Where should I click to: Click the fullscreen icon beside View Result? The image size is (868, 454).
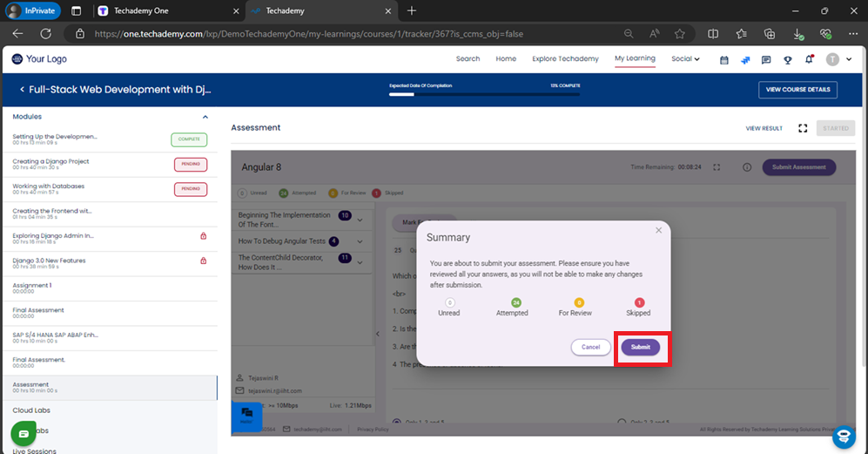pyautogui.click(x=803, y=128)
